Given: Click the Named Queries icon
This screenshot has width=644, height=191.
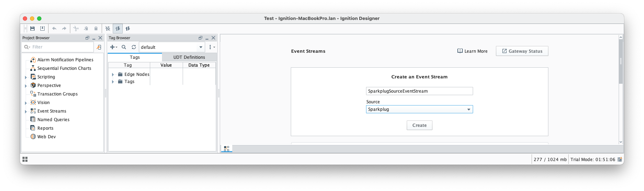Looking at the screenshot, I should (x=33, y=120).
